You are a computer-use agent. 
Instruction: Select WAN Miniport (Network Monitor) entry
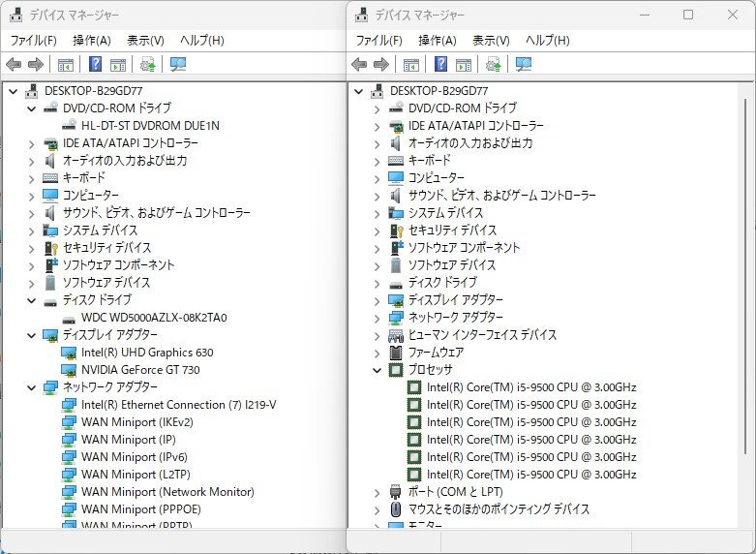pos(166,492)
